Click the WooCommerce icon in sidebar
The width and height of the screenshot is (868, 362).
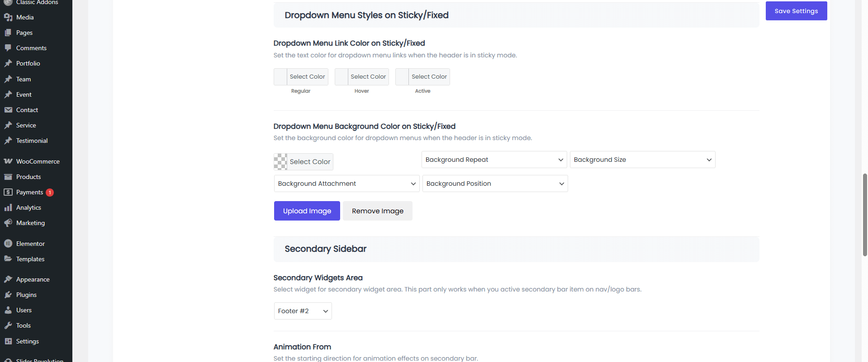point(8,161)
